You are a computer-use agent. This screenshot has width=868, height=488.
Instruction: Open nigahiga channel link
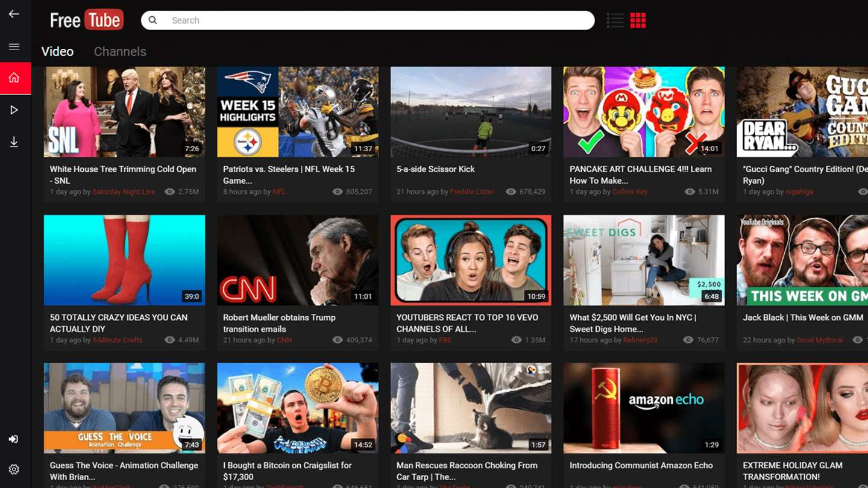799,192
